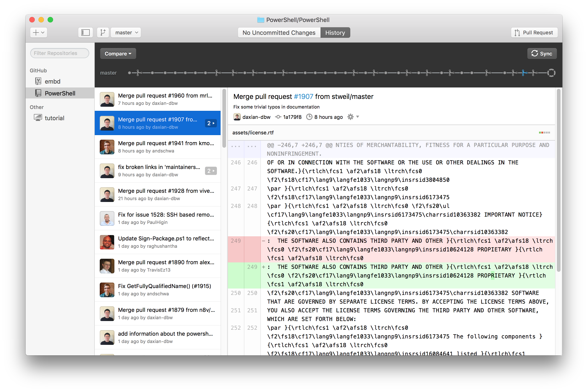Image resolution: width=588 pixels, height=392 pixels.
Task: Select commit Merge pull request #1941
Action: tap(158, 147)
